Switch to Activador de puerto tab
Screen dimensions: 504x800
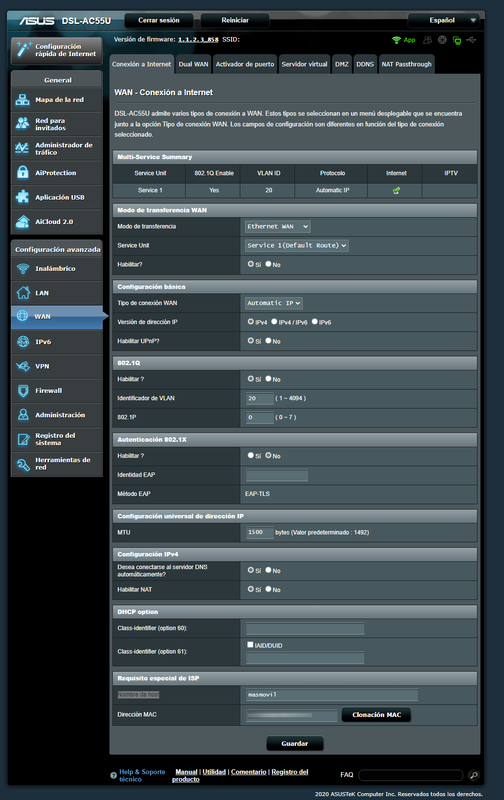pos(245,64)
